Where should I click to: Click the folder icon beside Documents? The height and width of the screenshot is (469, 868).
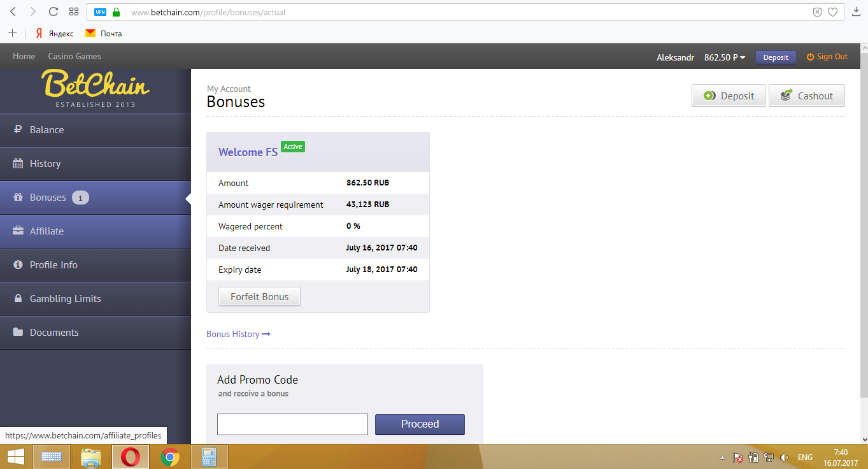click(18, 332)
